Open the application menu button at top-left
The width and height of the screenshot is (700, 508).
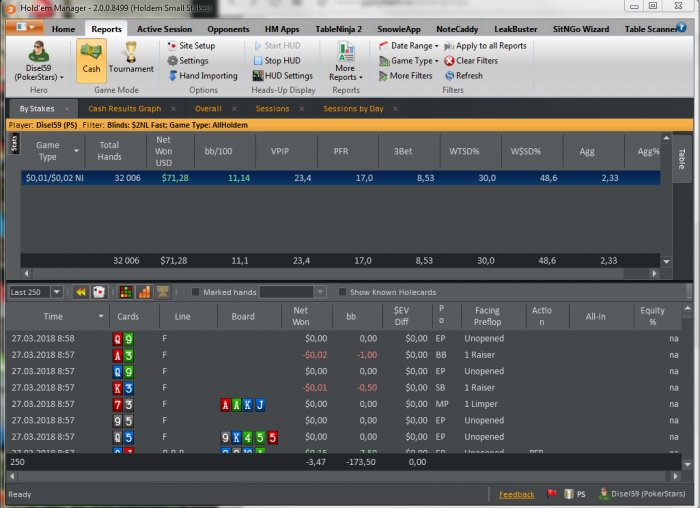(25, 28)
